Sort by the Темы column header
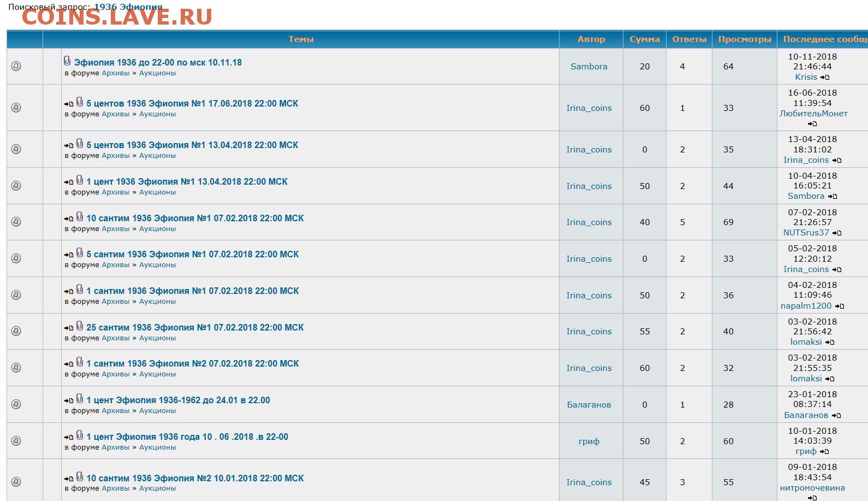This screenshot has height=501, width=868. click(x=301, y=39)
